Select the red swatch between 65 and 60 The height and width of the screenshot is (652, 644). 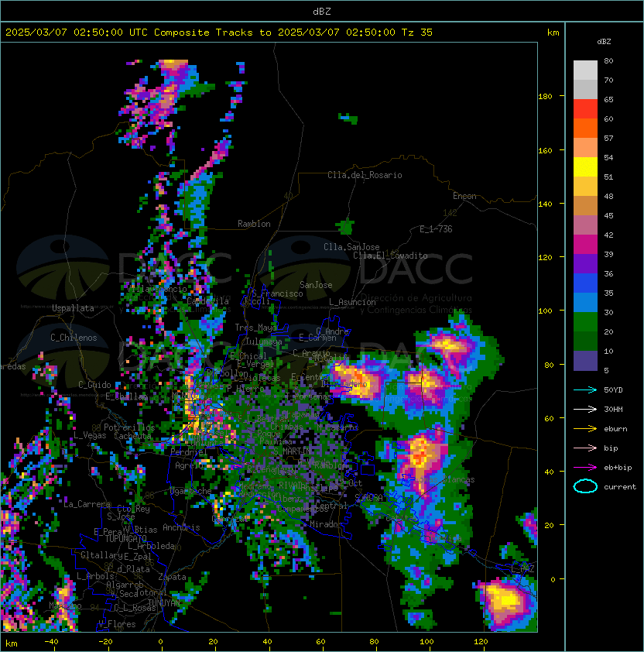pyautogui.click(x=585, y=109)
